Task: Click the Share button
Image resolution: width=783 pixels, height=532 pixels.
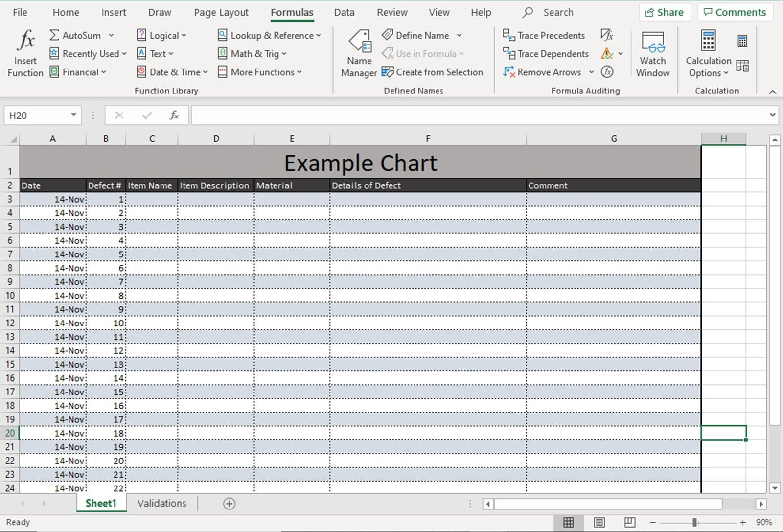Action: pyautogui.click(x=665, y=12)
